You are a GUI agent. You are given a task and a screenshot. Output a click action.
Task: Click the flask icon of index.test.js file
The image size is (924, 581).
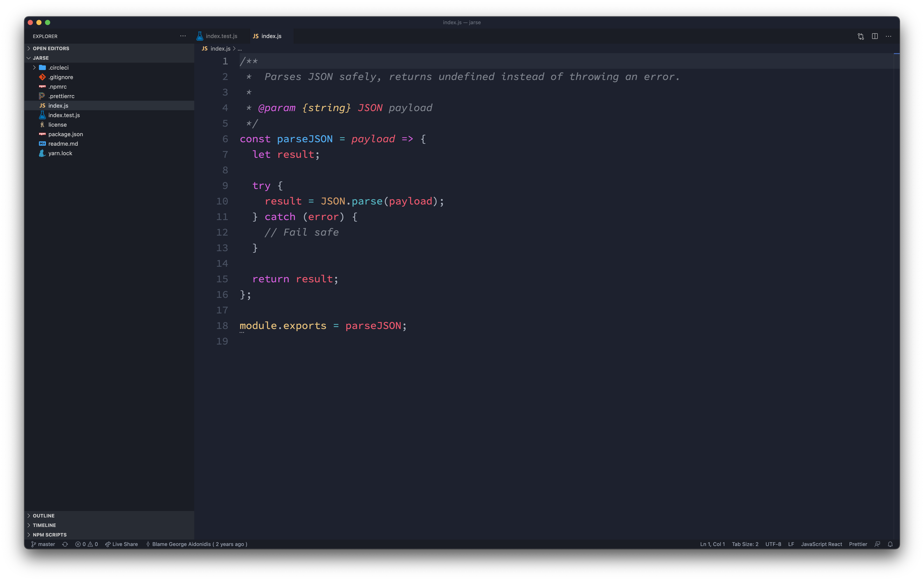pyautogui.click(x=43, y=115)
